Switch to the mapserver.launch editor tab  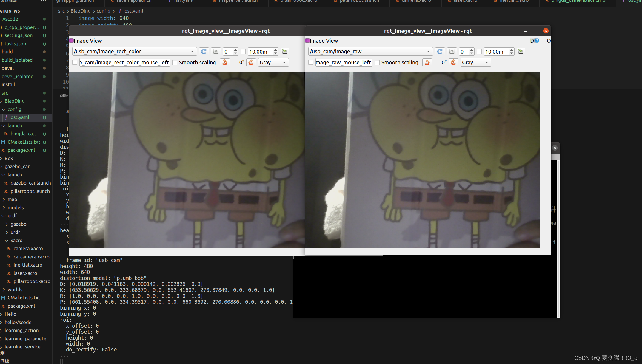tap(238, 1)
